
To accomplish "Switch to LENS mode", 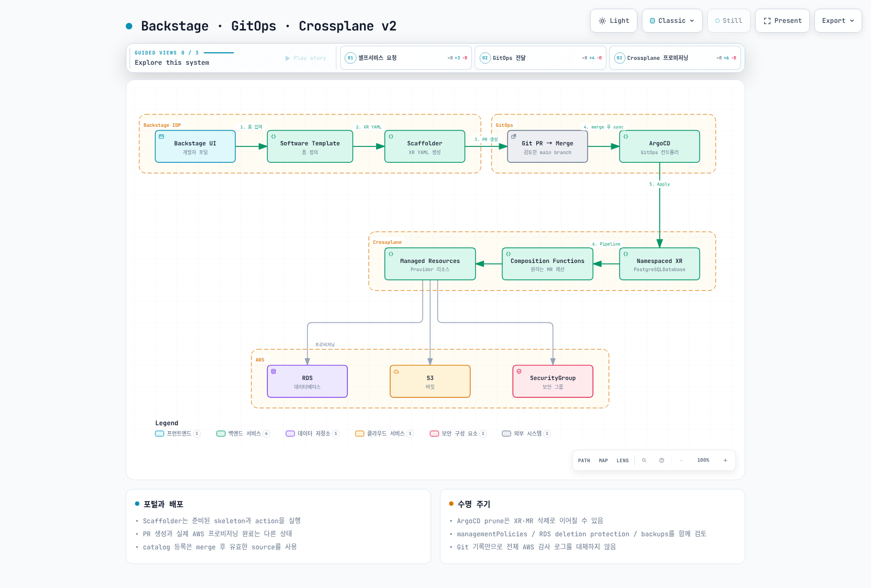I will [x=623, y=461].
